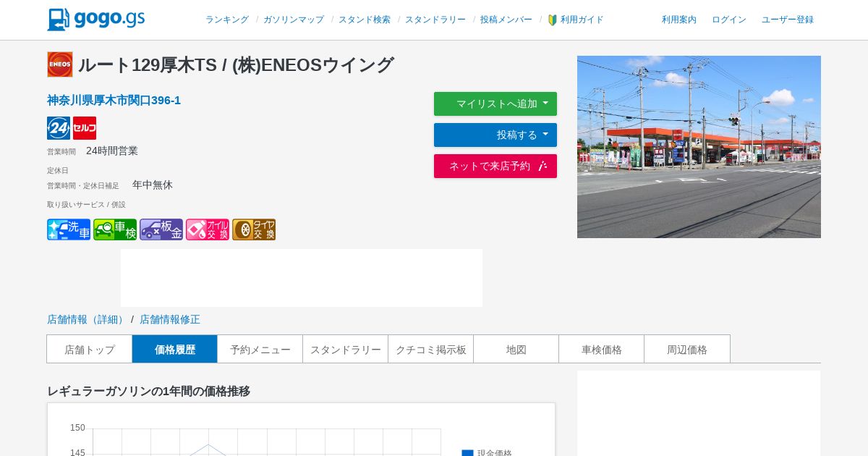Open the 投稿メンバー menu item
The height and width of the screenshot is (456, 868).
click(x=506, y=20)
